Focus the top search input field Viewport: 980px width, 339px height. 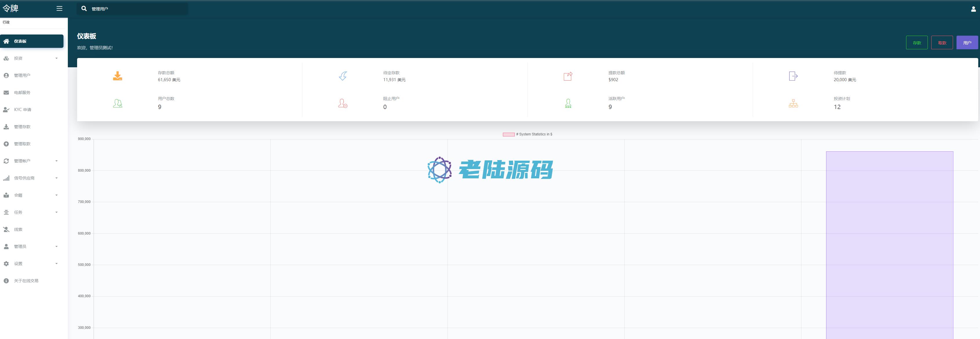[x=137, y=9]
